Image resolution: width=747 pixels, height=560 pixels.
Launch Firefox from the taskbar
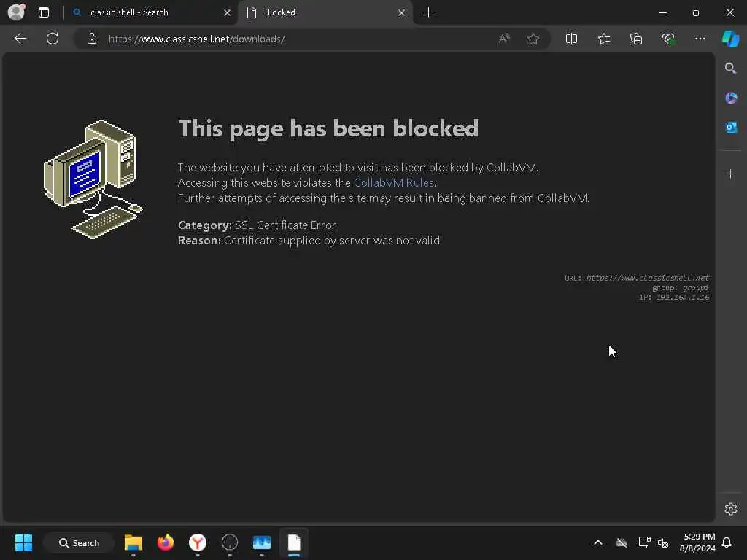click(166, 542)
